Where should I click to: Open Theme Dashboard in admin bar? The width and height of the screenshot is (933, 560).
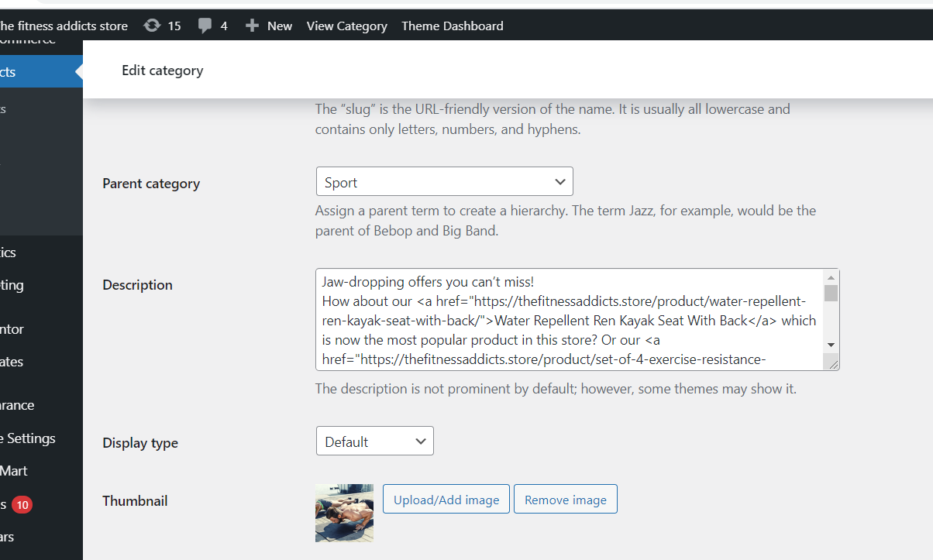453,26
